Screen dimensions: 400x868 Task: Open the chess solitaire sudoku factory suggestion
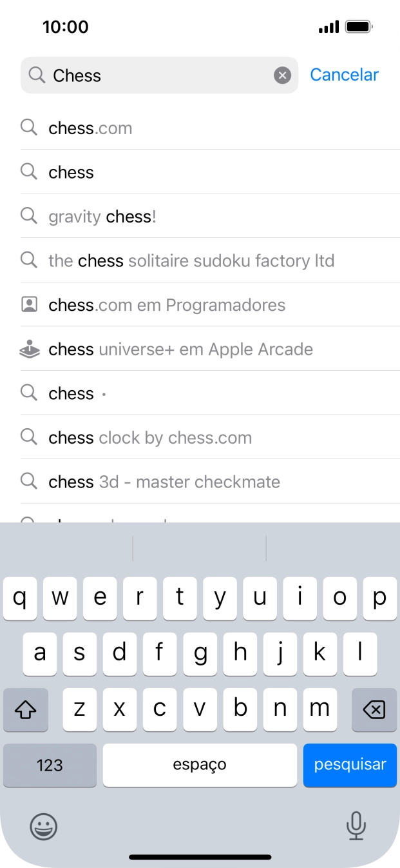tap(191, 261)
